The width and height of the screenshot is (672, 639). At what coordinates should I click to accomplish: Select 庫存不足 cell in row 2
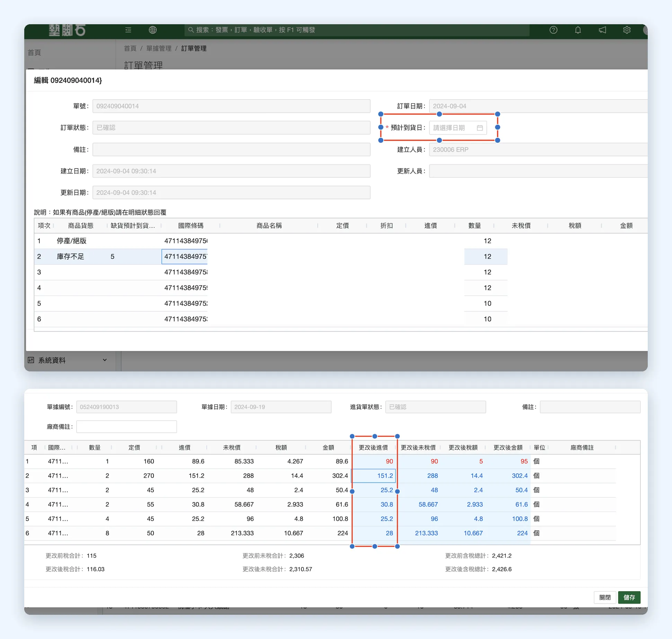click(70, 256)
